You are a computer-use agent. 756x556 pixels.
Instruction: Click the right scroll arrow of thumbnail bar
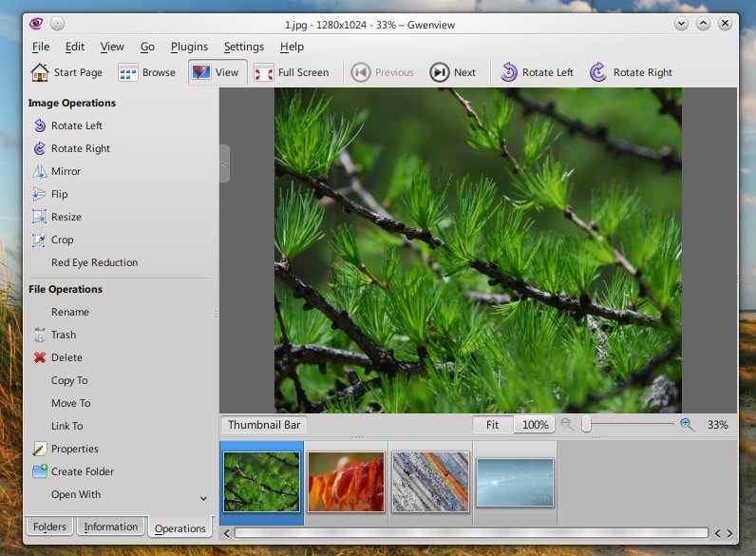(x=729, y=533)
